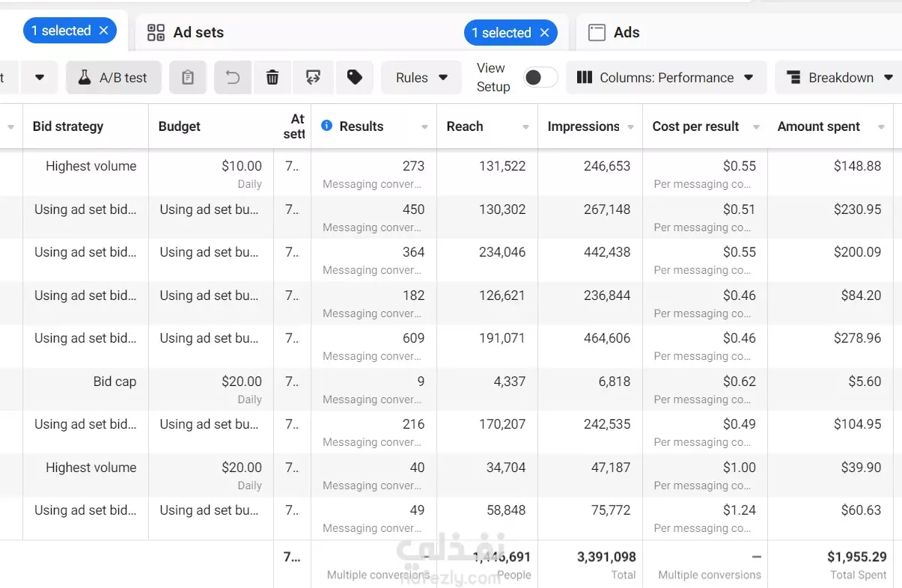902x588 pixels.
Task: Click the undo arrow icon
Action: tap(233, 78)
